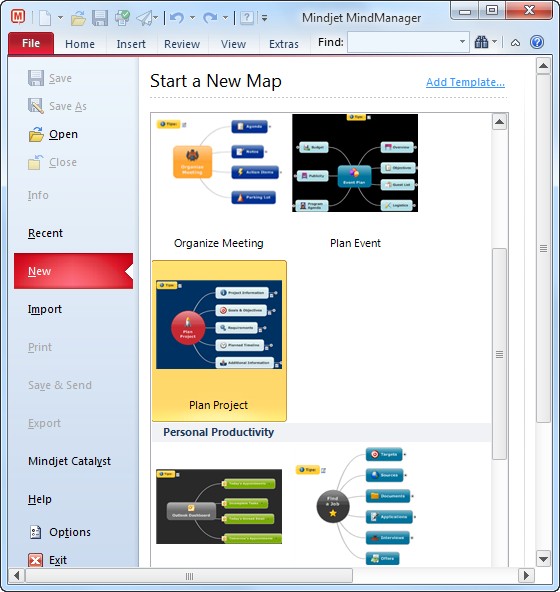Switch to the Home ribbon tab
560x592 pixels.
[x=80, y=44]
